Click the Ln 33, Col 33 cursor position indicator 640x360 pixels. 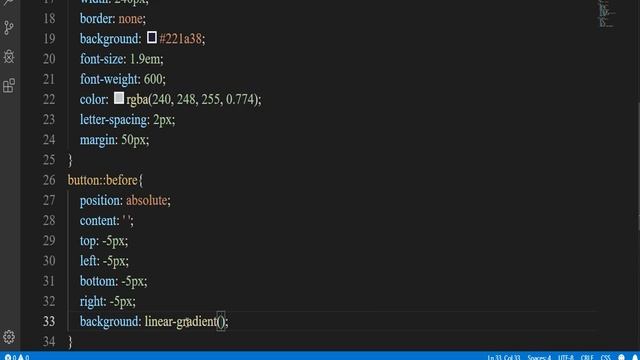point(504,357)
